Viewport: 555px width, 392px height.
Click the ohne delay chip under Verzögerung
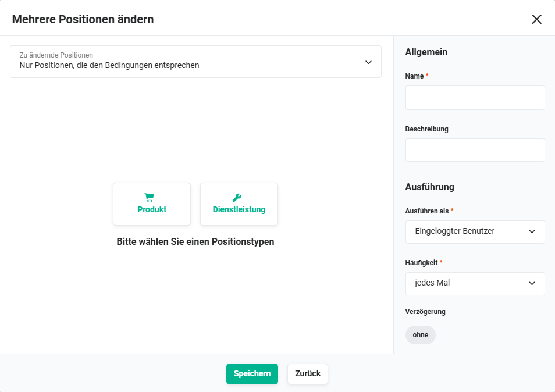(421, 335)
